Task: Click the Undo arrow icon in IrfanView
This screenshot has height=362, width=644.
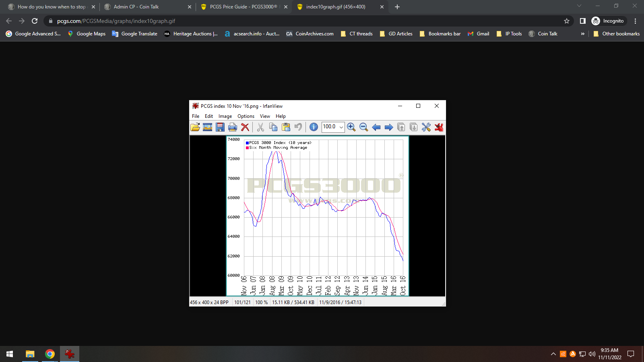Action: (298, 127)
